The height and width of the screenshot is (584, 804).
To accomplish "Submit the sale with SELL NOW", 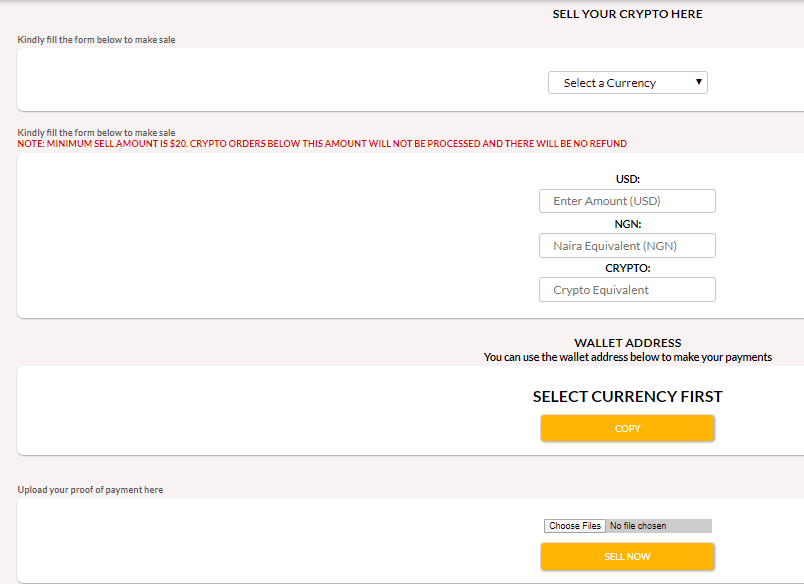I will point(627,556).
